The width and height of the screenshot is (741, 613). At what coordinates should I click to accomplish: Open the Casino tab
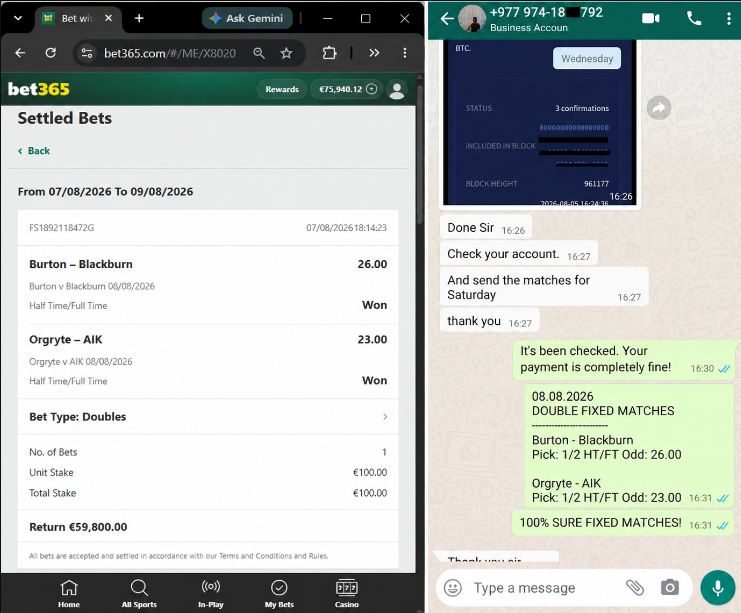pyautogui.click(x=347, y=594)
